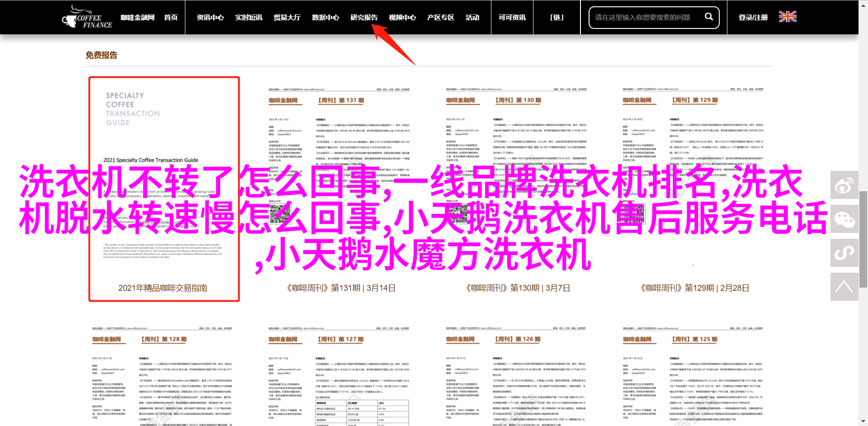Select 活动 in the navigation bar
Screen dimensions: 868x426
click(472, 18)
